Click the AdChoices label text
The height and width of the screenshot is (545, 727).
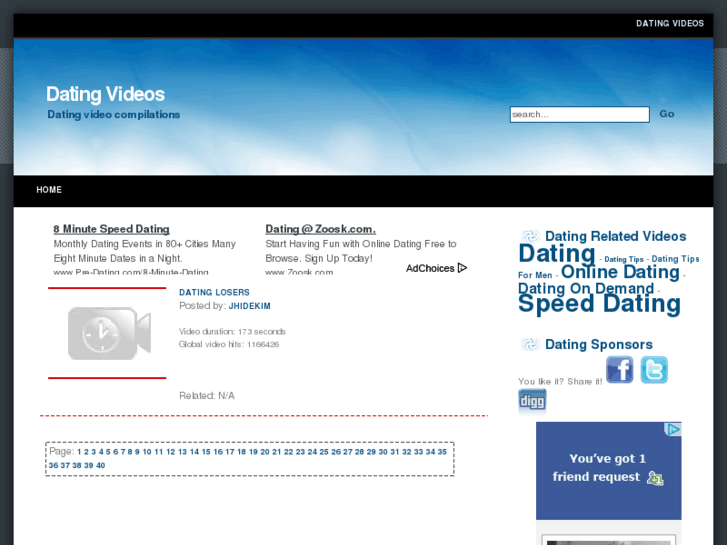(x=430, y=269)
